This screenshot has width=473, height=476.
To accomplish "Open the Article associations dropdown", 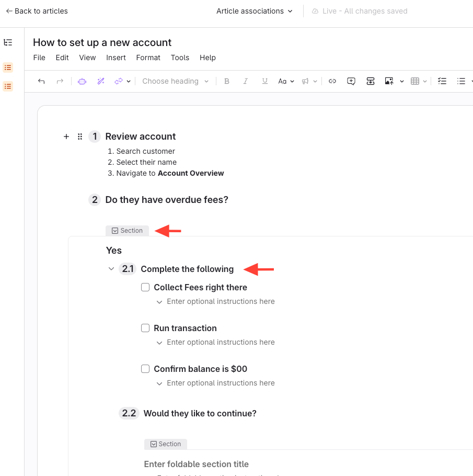I will pos(255,11).
